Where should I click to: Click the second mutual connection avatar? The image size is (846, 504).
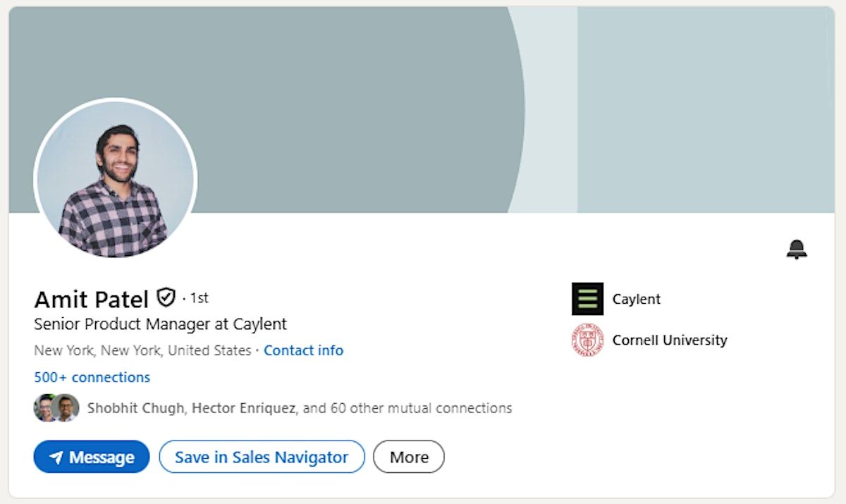(66, 407)
